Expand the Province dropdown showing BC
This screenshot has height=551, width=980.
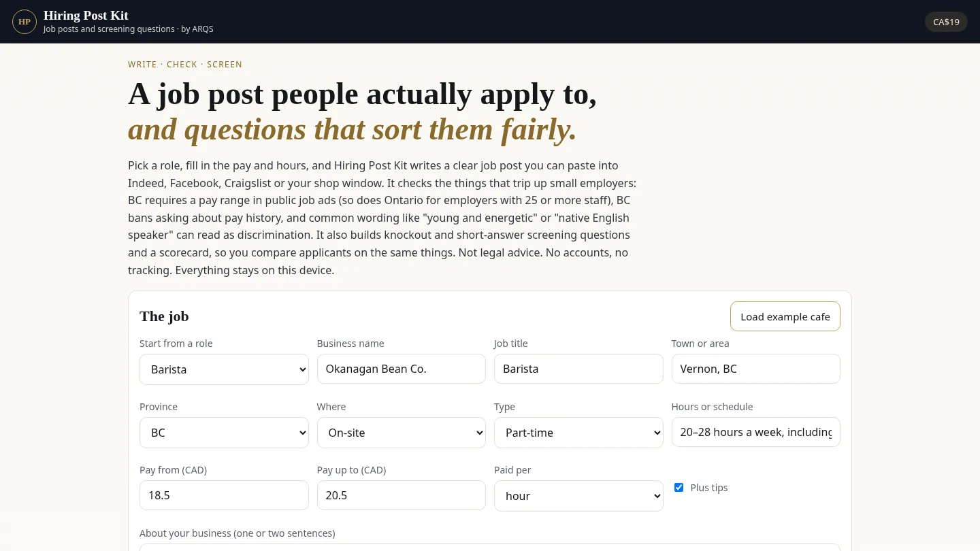pos(224,433)
